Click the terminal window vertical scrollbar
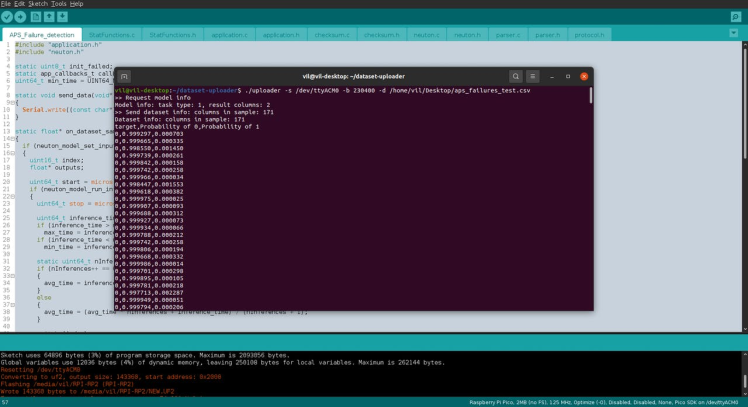The image size is (748, 407). (589, 96)
